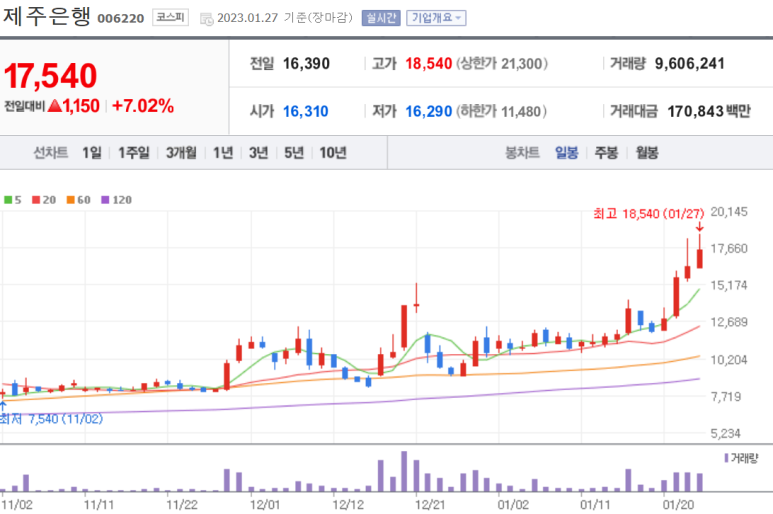Image resolution: width=773 pixels, height=514 pixels.
Task: Click the 12,689 price axis label
Action: pos(729,322)
